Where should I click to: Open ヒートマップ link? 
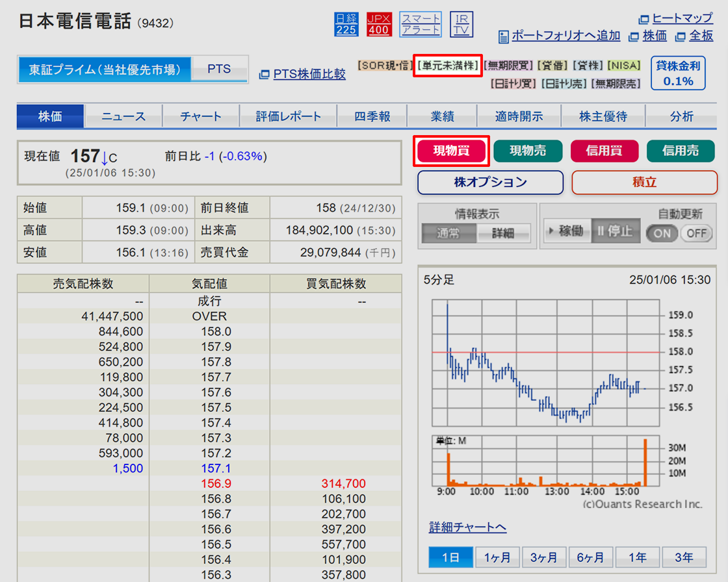[x=682, y=19]
